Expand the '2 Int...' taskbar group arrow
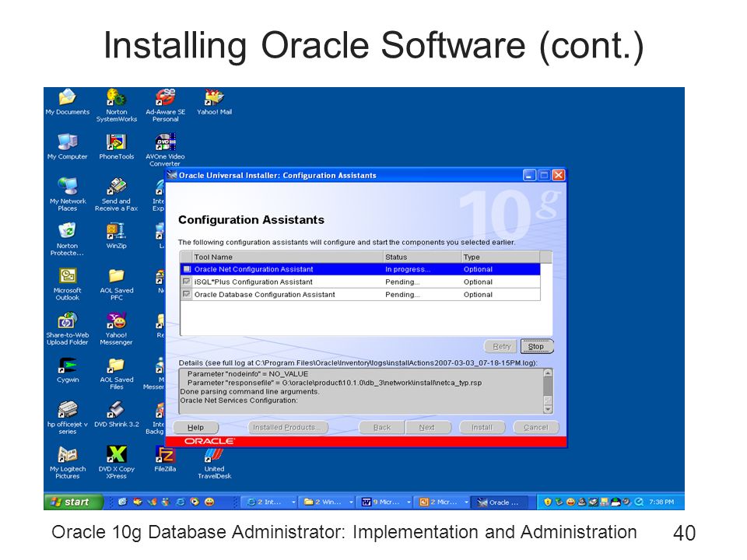This screenshot has width=747, height=560. coord(293,502)
